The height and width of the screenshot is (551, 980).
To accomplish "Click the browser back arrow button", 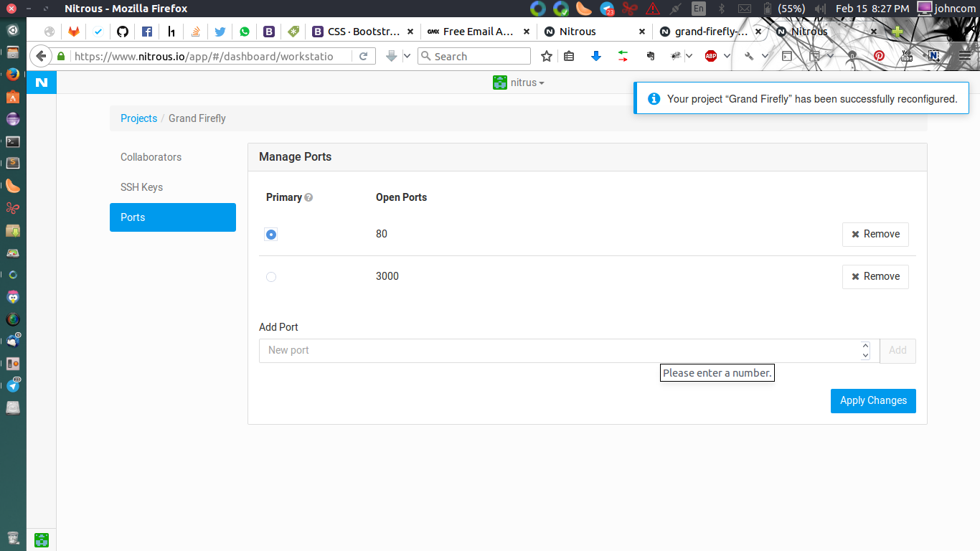I will pyautogui.click(x=41, y=56).
